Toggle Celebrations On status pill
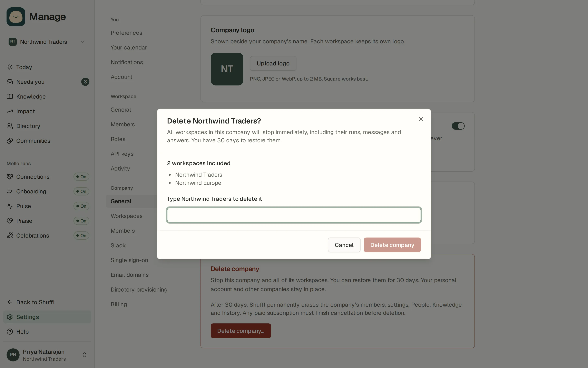Image resolution: width=588 pixels, height=368 pixels. tap(81, 236)
